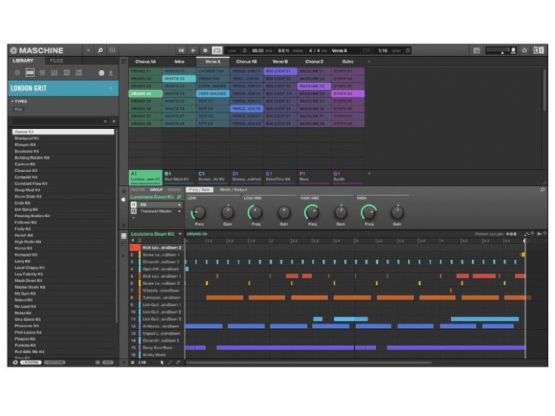
Task: Select Outro scene tab
Action: click(348, 62)
